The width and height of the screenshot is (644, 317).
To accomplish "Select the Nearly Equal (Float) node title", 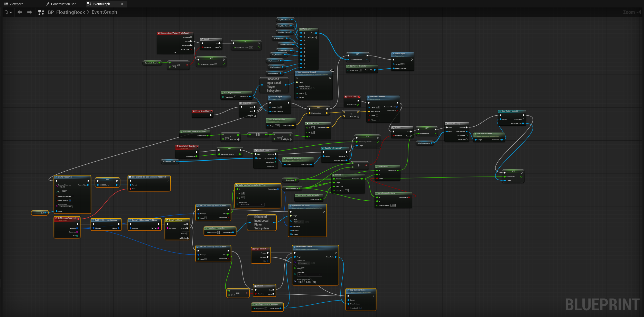I will [386, 193].
